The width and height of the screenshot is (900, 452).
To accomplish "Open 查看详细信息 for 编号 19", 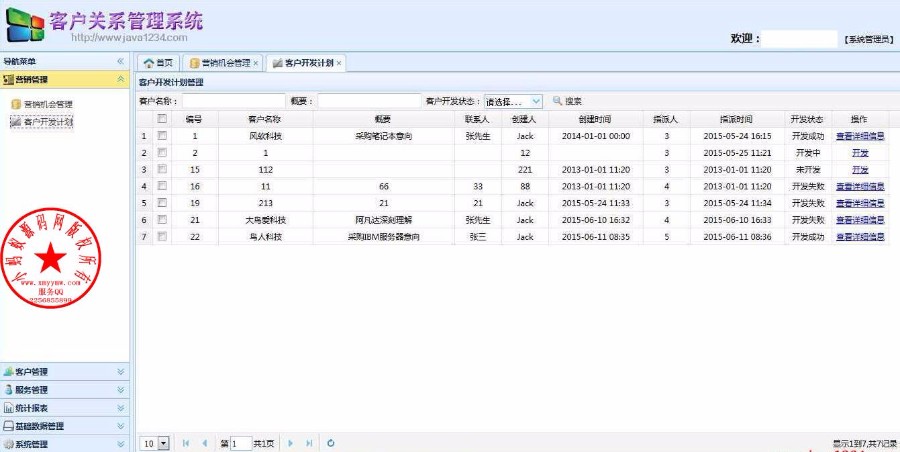I will pos(860,203).
